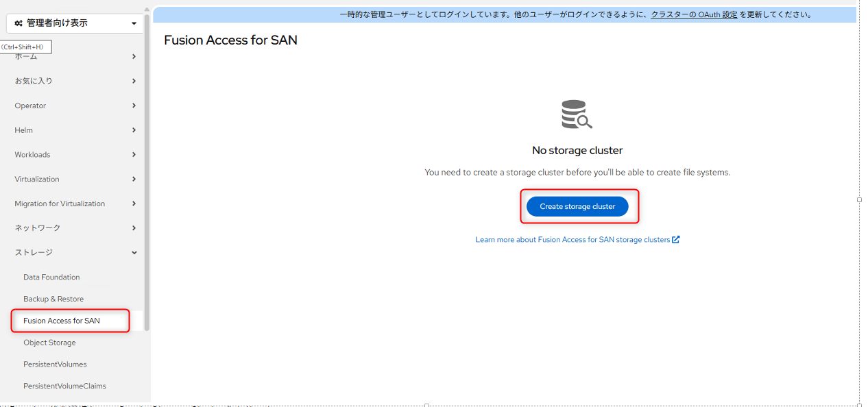The height and width of the screenshot is (407, 868).
Task: Collapse the ストレージ navigation section
Action: click(75, 253)
